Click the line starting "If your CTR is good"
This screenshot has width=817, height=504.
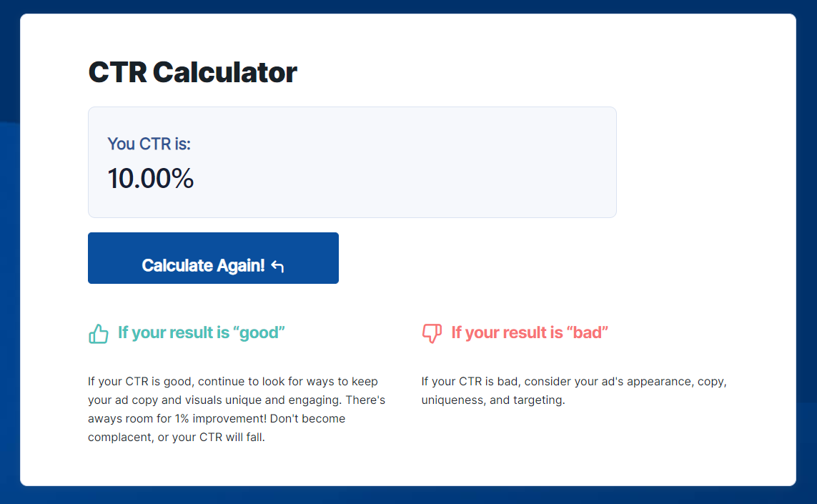pyautogui.click(x=232, y=381)
